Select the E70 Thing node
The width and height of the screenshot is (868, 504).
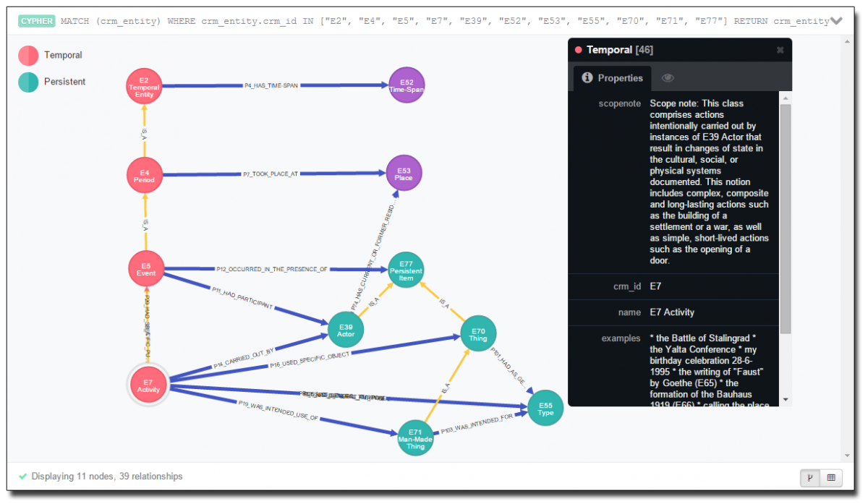point(478,333)
